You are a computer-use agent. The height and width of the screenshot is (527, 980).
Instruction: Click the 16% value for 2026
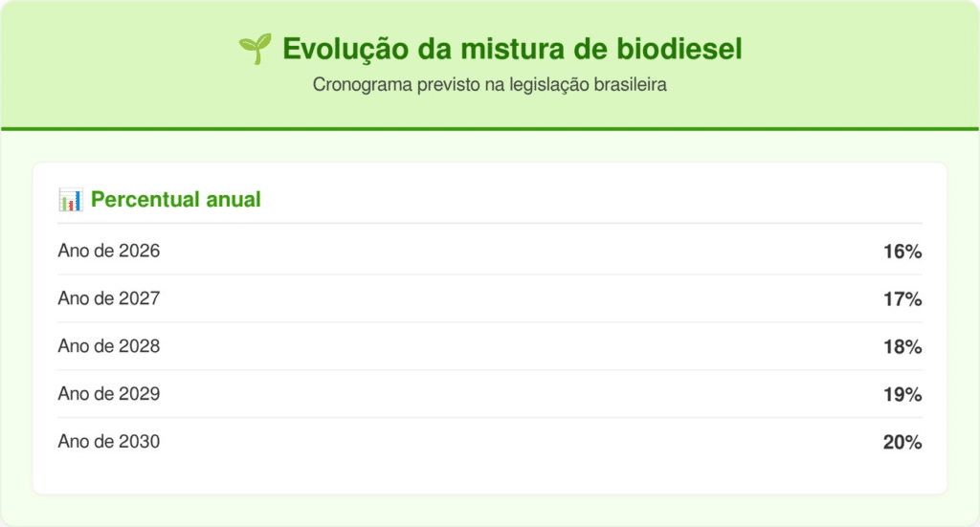(x=902, y=252)
